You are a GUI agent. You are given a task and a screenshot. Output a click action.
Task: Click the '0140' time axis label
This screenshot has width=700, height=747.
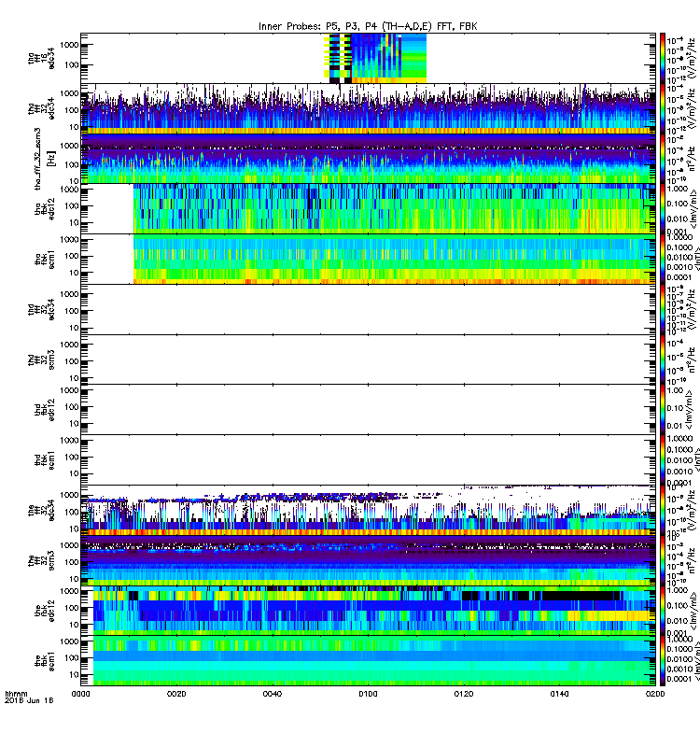[x=559, y=694]
